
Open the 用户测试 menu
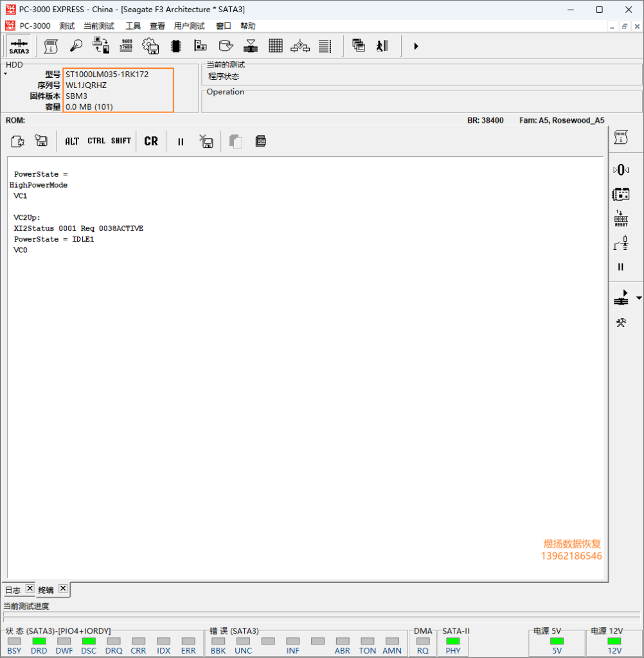pos(190,26)
